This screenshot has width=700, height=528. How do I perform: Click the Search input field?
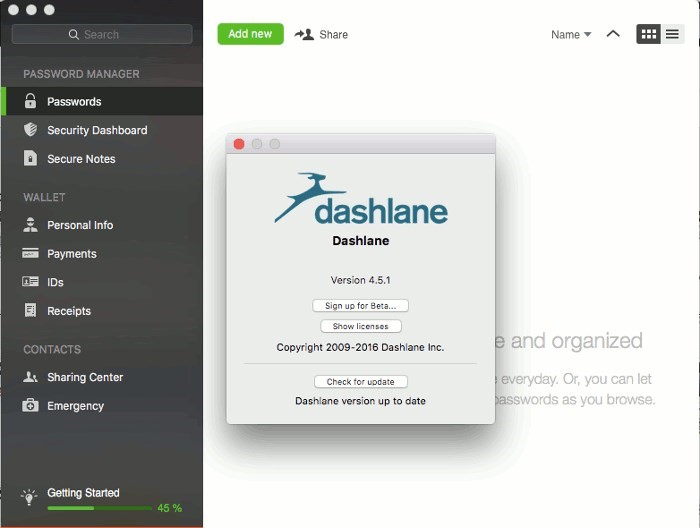[102, 34]
